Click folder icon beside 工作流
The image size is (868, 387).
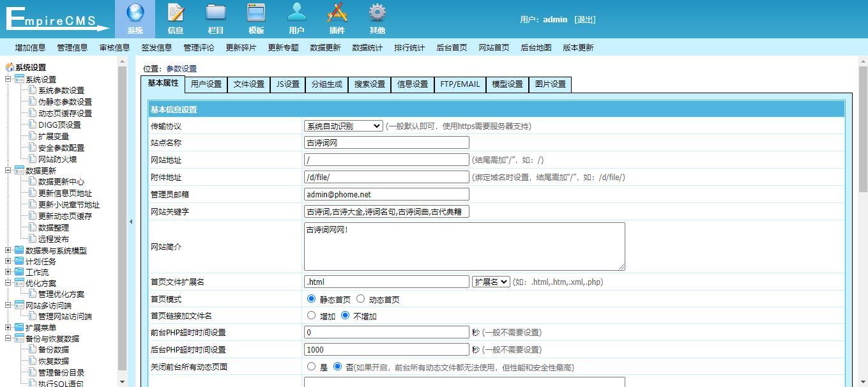pos(19,272)
